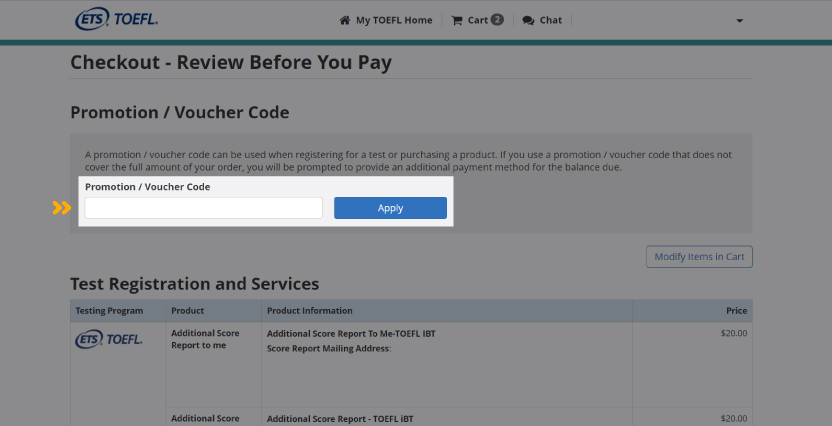Screen dimensions: 832x426
Task: Click the home icon beside My TOEFL Home
Action: (345, 20)
